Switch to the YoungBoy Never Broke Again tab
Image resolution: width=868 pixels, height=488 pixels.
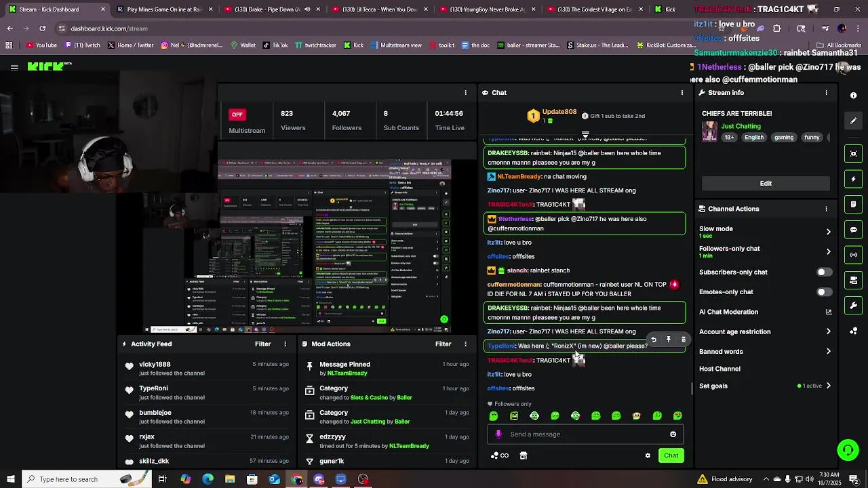coord(487,9)
